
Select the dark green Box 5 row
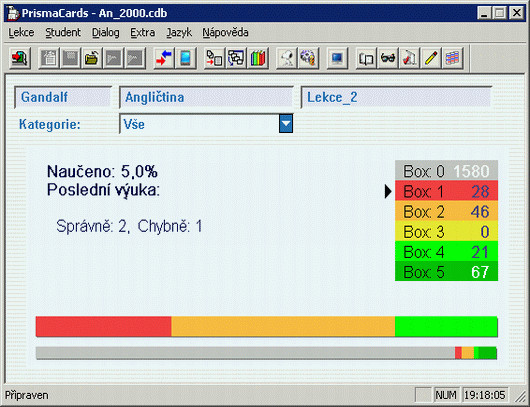(x=446, y=271)
